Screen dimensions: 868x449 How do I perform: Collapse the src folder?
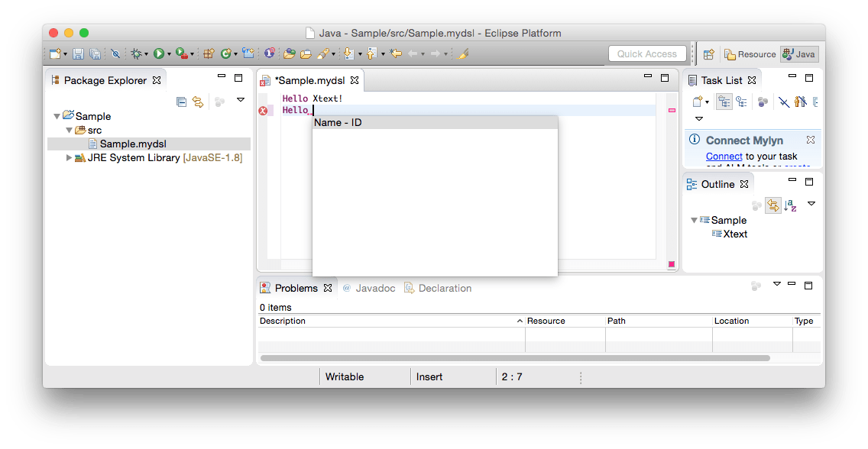click(x=69, y=130)
